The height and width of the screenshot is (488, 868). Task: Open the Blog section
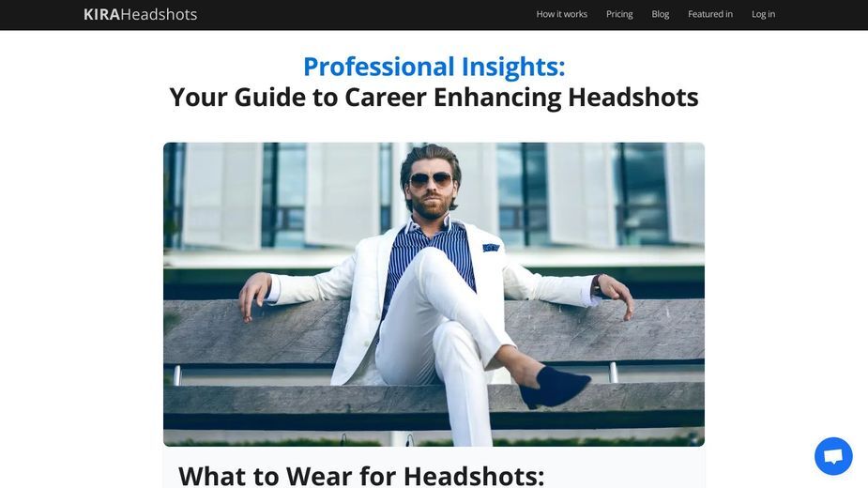[660, 14]
